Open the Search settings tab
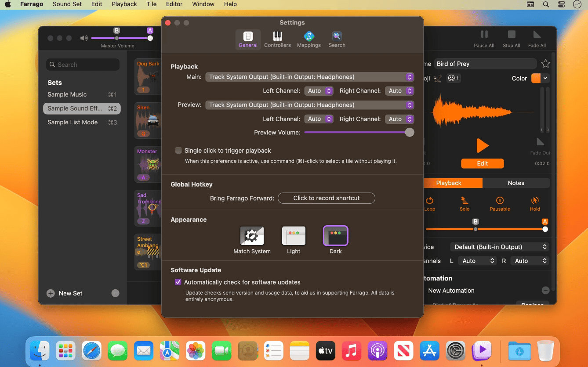Viewport: 588px width, 367px height. 337,40
